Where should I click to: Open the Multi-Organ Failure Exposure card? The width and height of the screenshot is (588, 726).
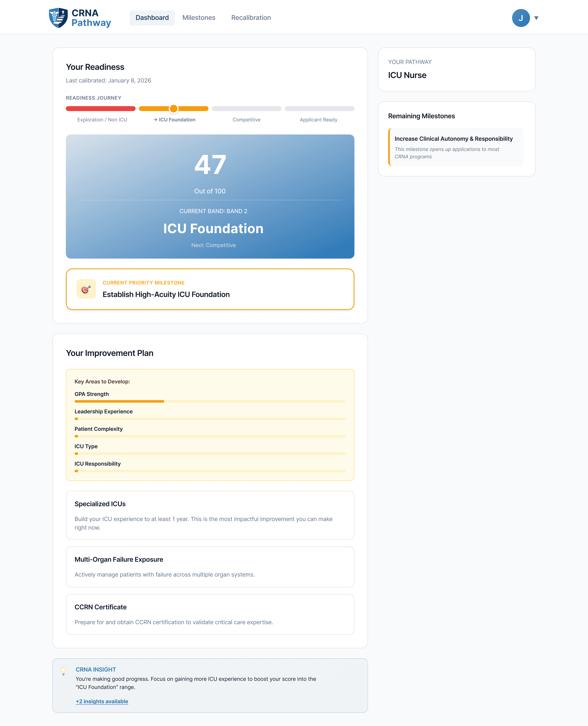point(210,567)
